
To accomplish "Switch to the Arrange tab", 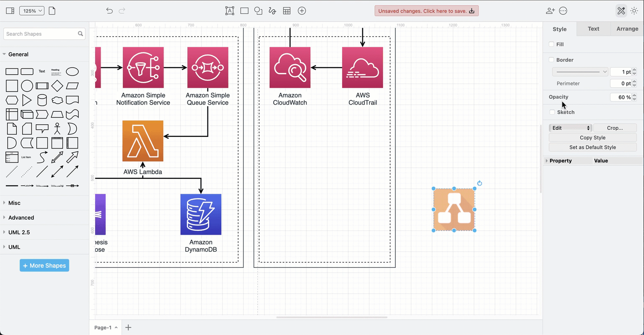I will tap(627, 29).
